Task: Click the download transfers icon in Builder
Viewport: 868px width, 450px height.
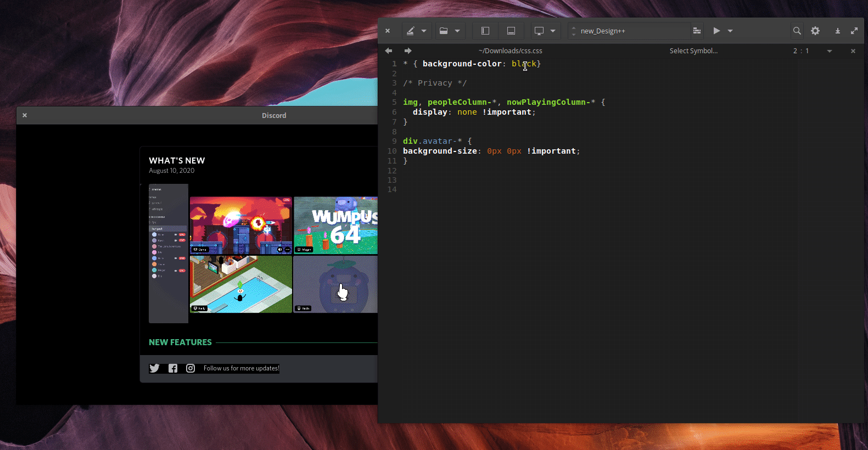Action: point(838,31)
